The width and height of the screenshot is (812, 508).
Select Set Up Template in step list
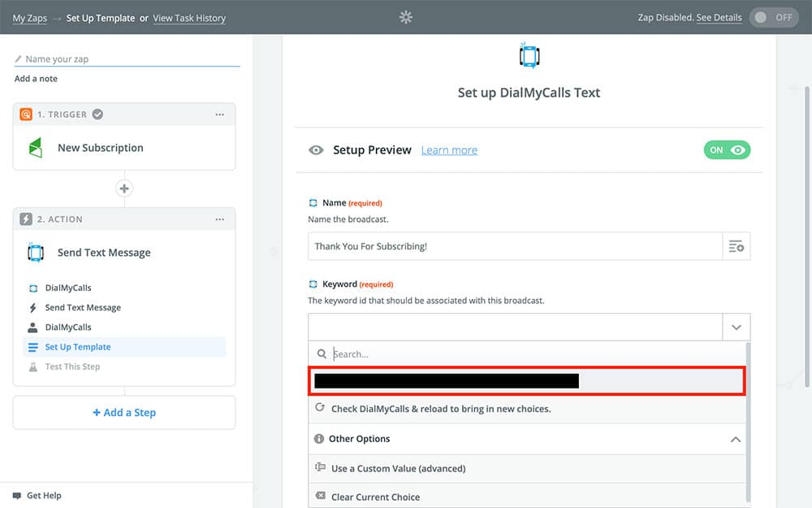point(78,347)
